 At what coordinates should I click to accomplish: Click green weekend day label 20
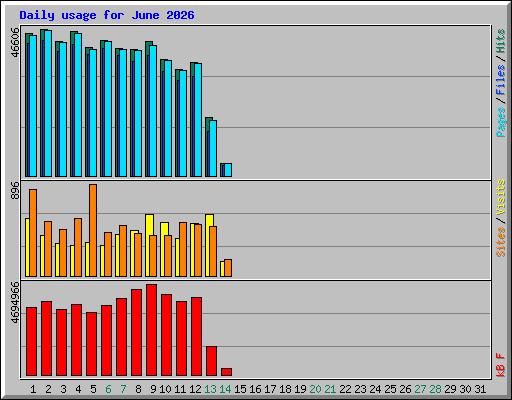[x=315, y=389]
